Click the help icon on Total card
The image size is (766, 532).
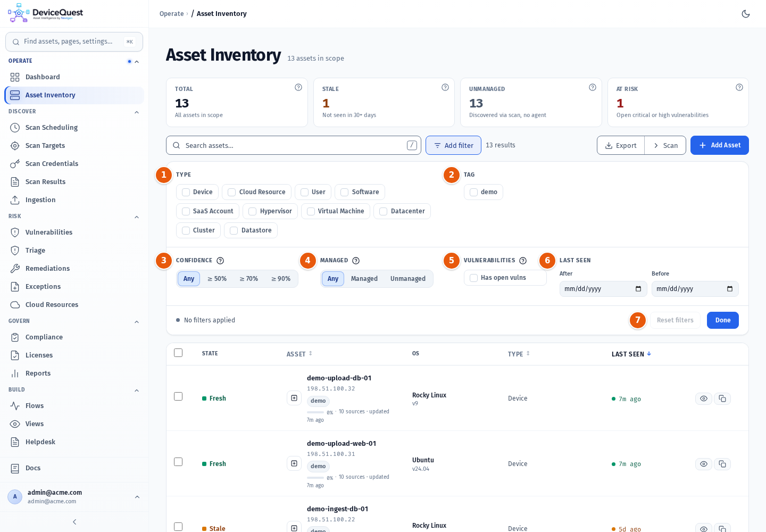click(298, 87)
